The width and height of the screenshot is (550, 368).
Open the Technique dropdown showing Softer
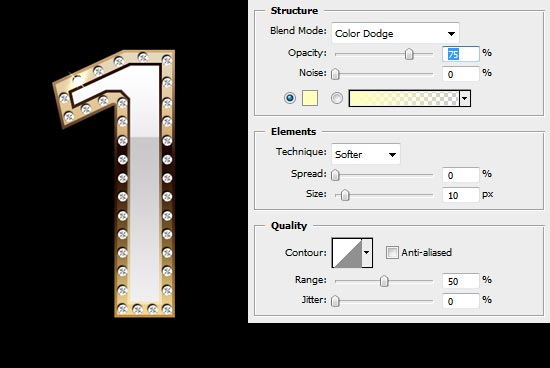(x=365, y=154)
